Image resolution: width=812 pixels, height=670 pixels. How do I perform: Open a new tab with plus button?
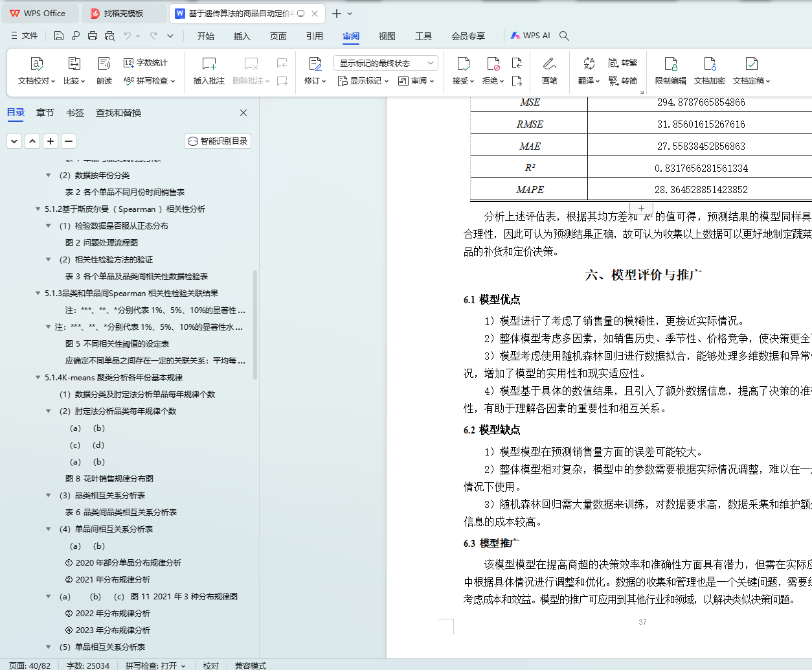pyautogui.click(x=337, y=14)
